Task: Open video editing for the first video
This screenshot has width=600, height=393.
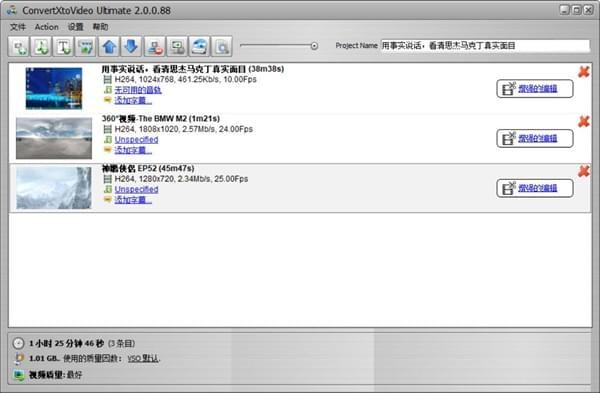Action: point(535,89)
